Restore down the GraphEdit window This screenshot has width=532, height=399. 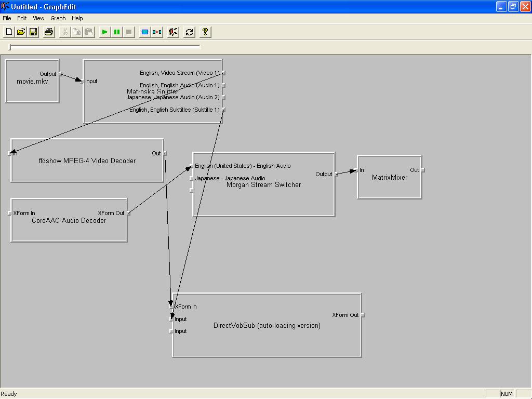[x=513, y=6]
